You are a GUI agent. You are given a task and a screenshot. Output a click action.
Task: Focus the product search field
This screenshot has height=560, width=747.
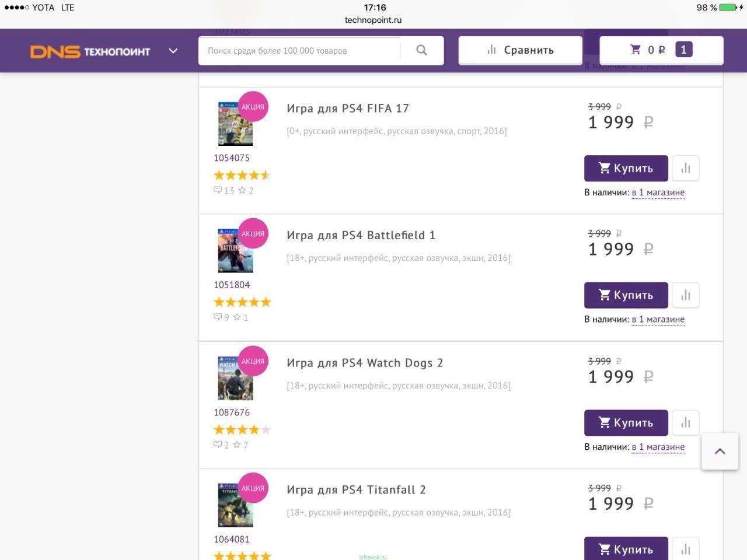point(301,51)
